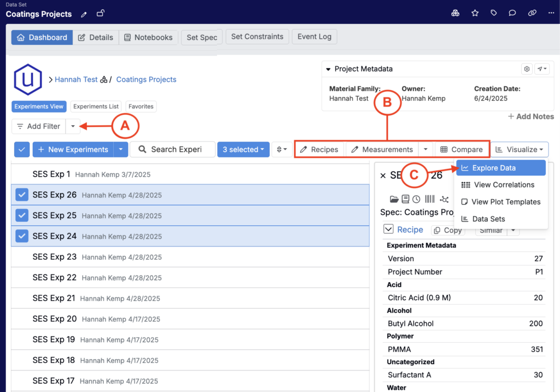Image resolution: width=560 pixels, height=392 pixels.
Task: Copy link using chain link icon
Action: click(532, 13)
